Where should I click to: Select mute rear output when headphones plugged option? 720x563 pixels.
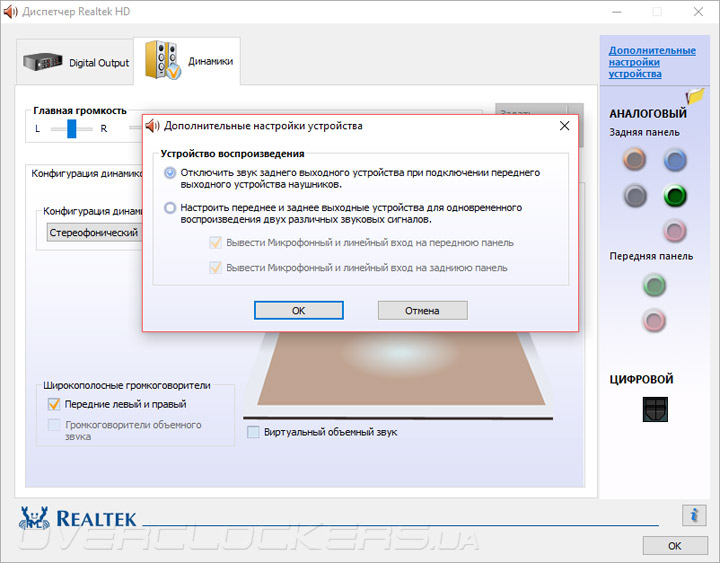click(x=170, y=173)
